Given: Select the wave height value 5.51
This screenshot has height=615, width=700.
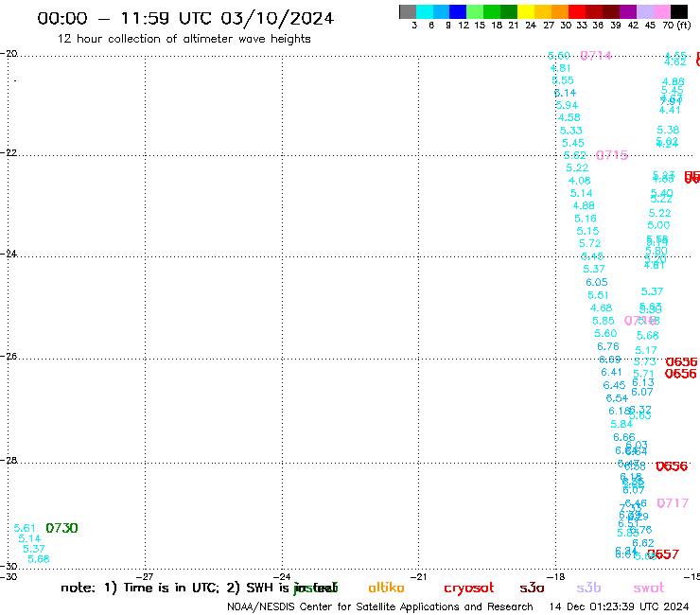Looking at the screenshot, I should (x=598, y=295).
